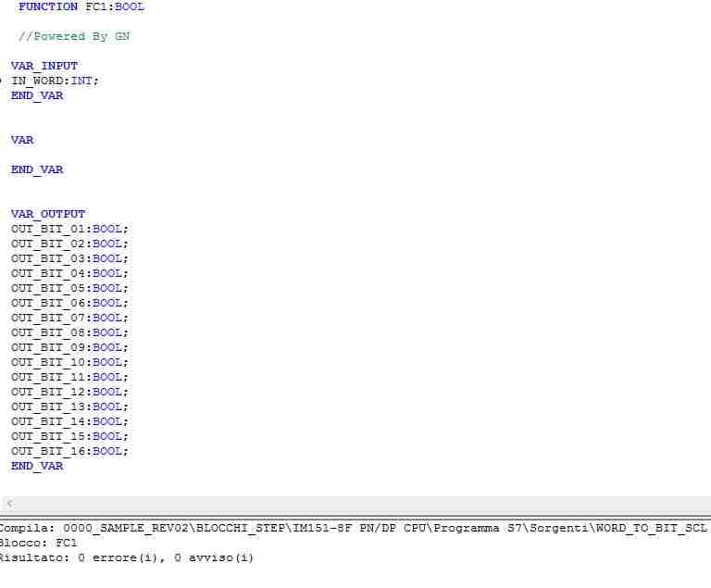Click END_VAR above VAR_OUTPUT
This screenshot has width=711, height=588.
pyautogui.click(x=37, y=169)
